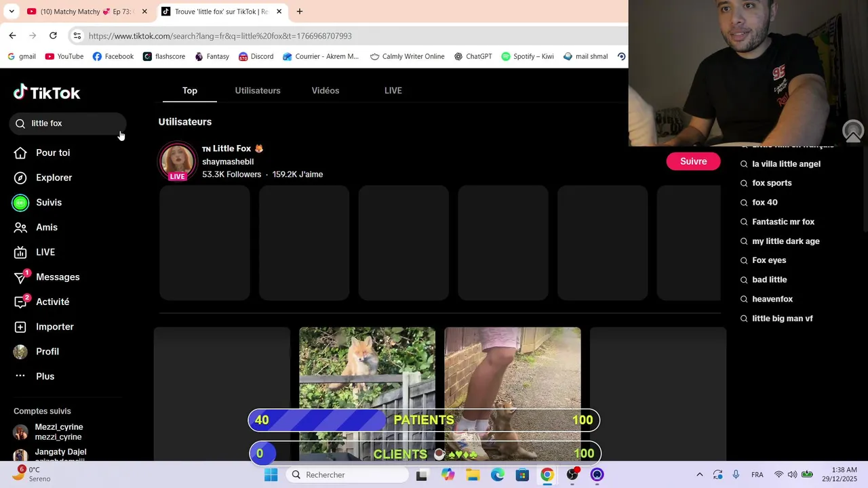Open the Calmly Writer Online bookmark

(408, 56)
